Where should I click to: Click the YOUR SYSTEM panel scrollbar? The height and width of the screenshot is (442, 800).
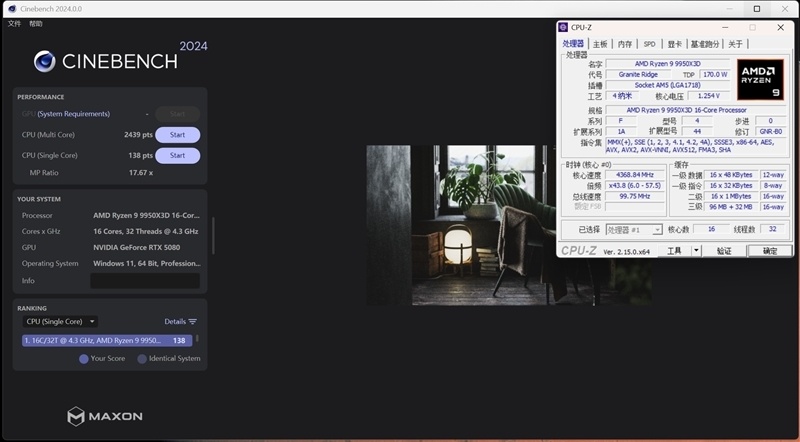coord(213,236)
